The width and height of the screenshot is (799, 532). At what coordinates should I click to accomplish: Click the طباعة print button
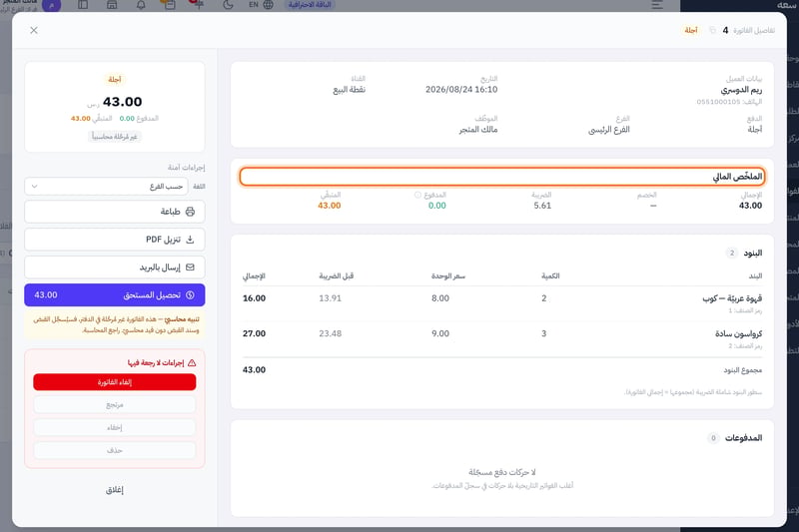[115, 212]
